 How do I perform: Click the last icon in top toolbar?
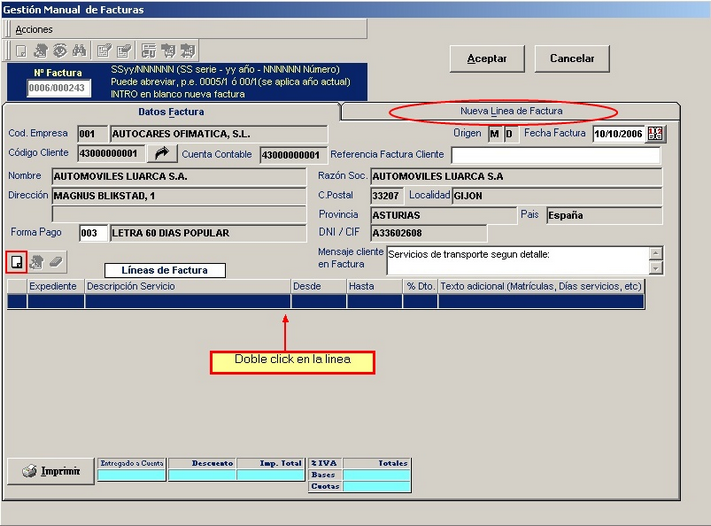[x=187, y=51]
